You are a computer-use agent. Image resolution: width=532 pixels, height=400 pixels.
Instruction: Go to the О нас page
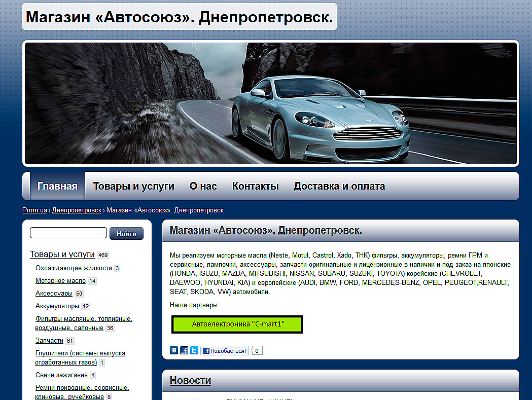[203, 186]
